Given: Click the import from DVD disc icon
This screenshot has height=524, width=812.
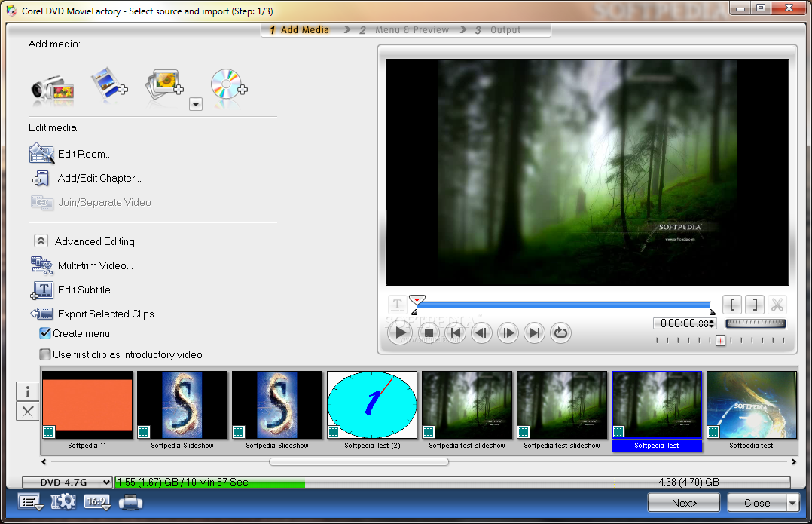Looking at the screenshot, I should coord(228,84).
